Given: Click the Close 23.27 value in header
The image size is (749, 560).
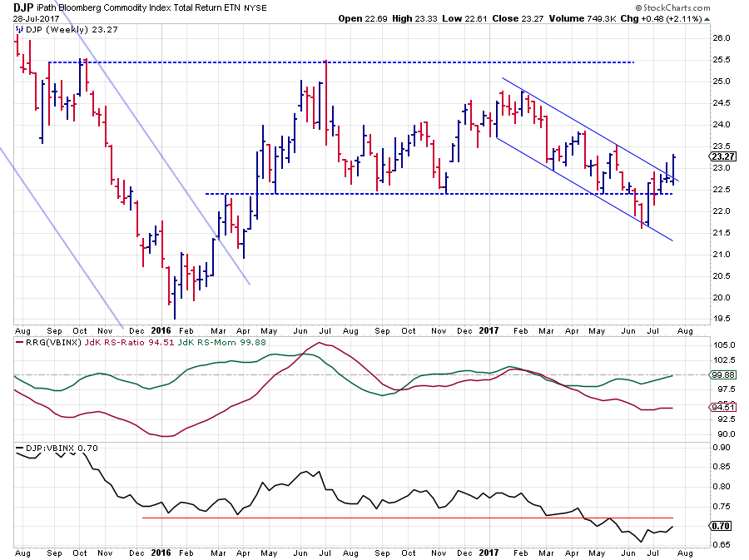Looking at the screenshot, I should point(518,18).
